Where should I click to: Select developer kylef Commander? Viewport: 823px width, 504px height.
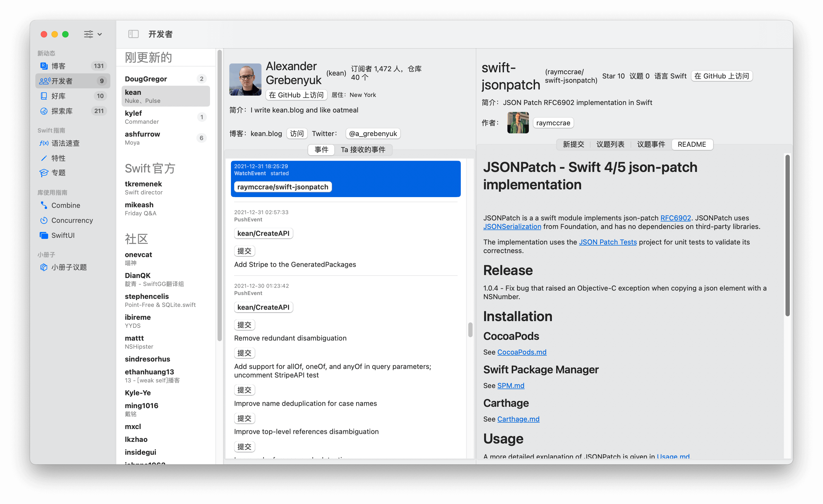166,117
